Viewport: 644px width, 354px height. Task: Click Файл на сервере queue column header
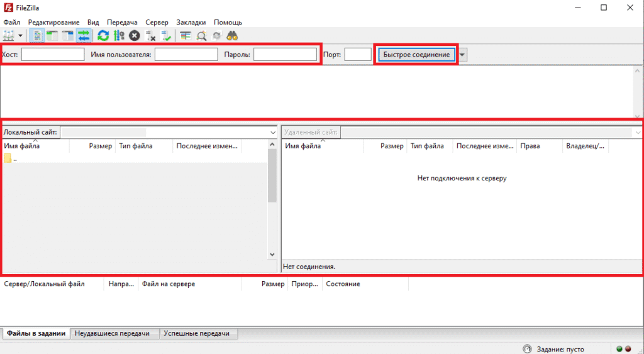click(x=190, y=284)
